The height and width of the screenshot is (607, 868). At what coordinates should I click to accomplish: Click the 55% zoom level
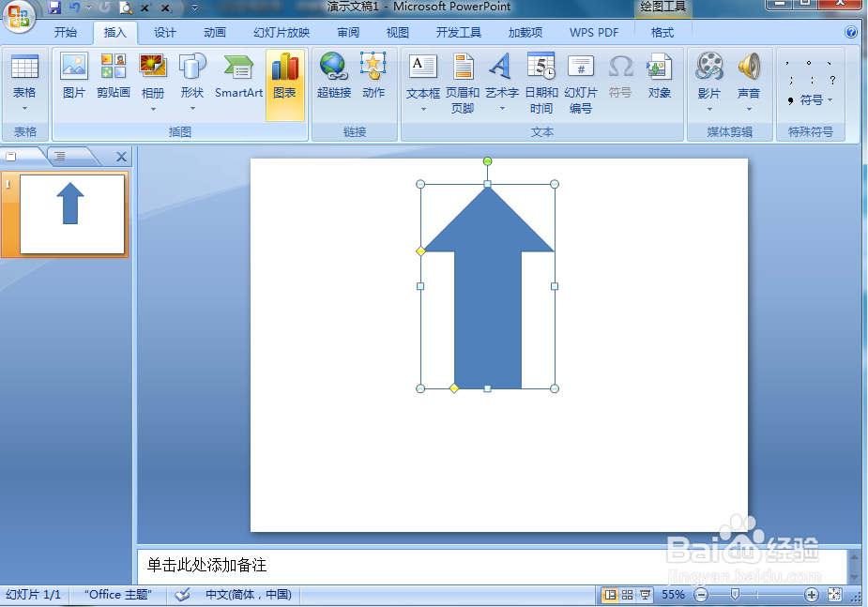(x=673, y=595)
